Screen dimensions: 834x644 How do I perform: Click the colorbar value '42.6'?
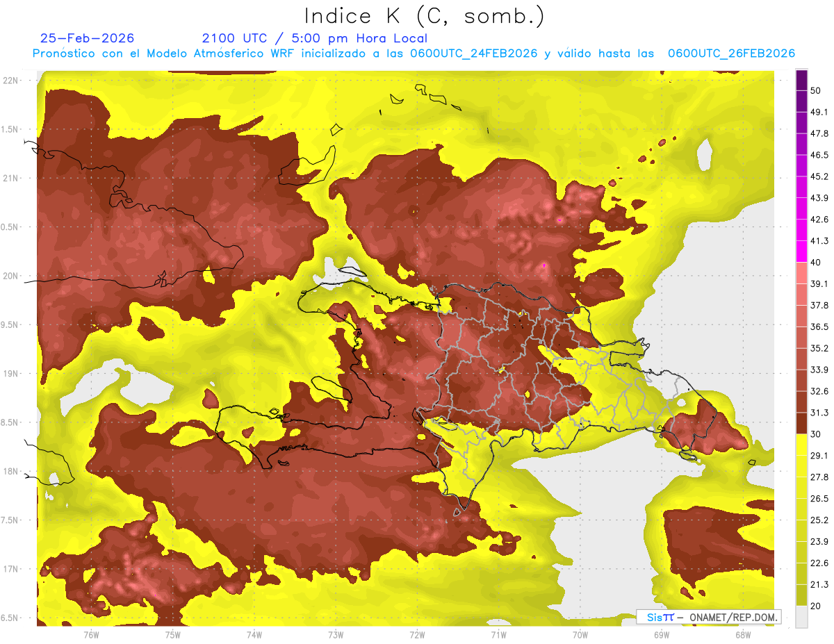point(819,220)
